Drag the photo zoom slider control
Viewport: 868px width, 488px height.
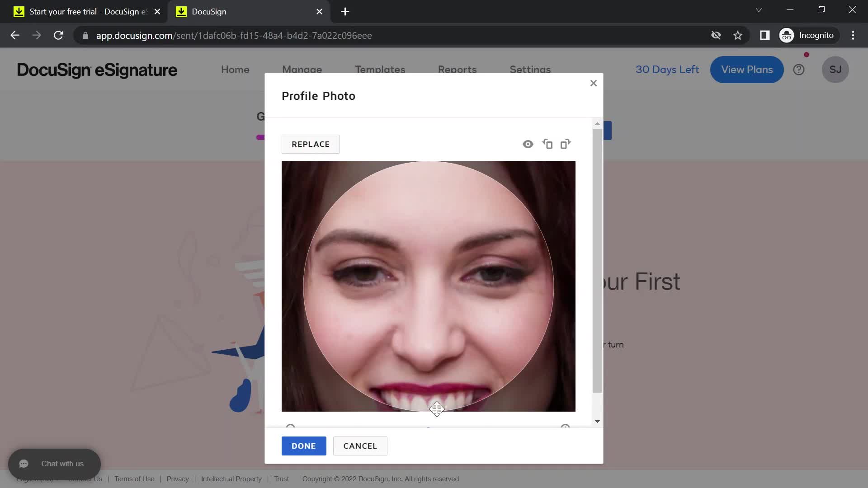427,427
